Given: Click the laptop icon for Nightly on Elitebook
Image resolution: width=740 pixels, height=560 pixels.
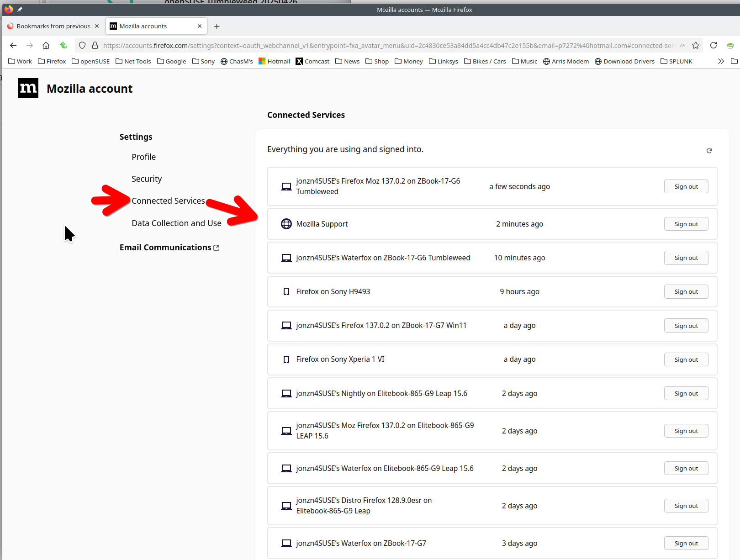Looking at the screenshot, I should pos(286,393).
